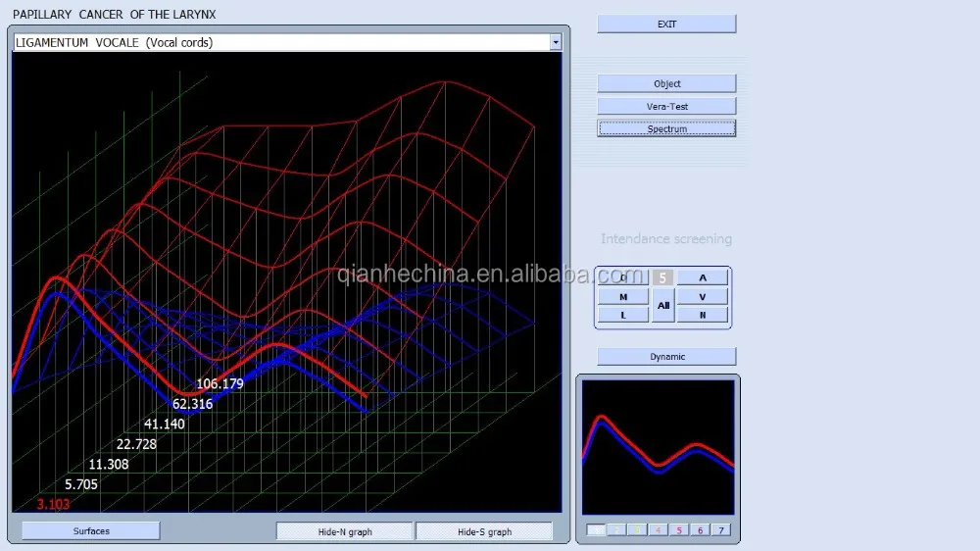Click the All filter button
Screen dimensions: 980x551
pos(663,305)
